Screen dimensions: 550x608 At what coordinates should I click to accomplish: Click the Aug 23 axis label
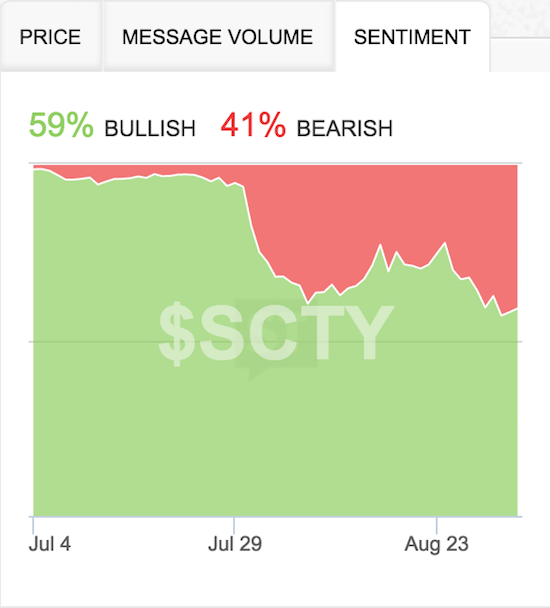click(x=437, y=544)
